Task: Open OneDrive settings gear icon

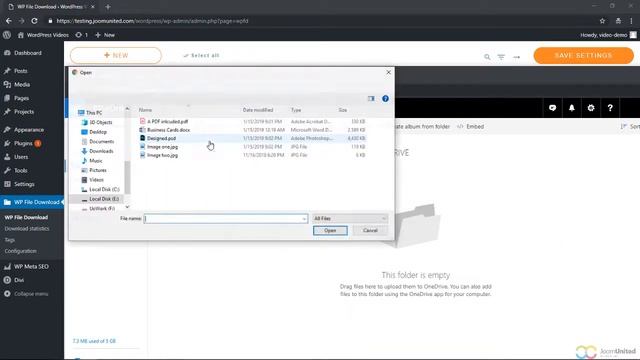Action: pos(591,108)
